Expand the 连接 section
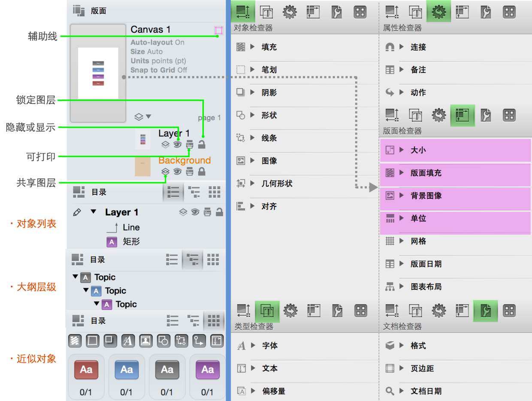Viewport: 532px width, 401px height. pyautogui.click(x=402, y=47)
